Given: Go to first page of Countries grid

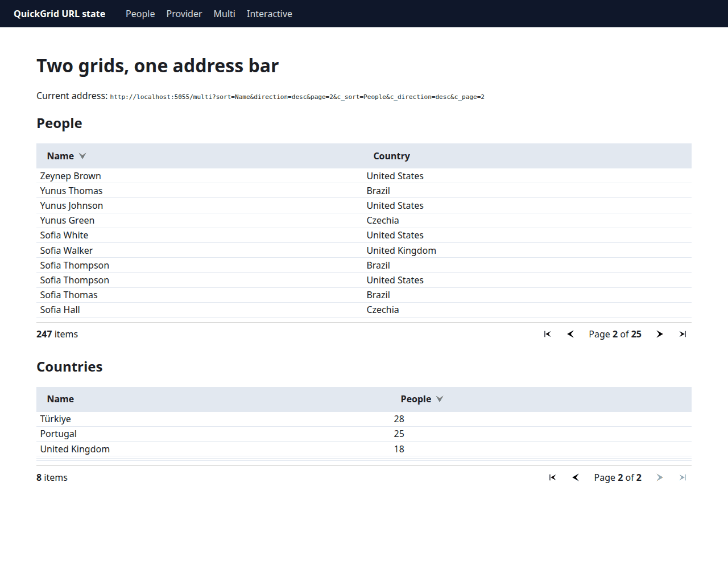Looking at the screenshot, I should tap(552, 477).
